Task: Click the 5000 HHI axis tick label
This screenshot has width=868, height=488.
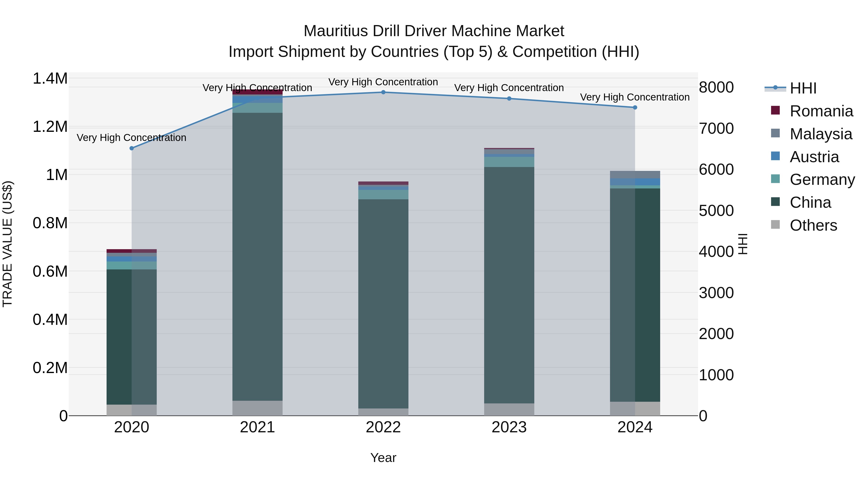Action: (716, 210)
